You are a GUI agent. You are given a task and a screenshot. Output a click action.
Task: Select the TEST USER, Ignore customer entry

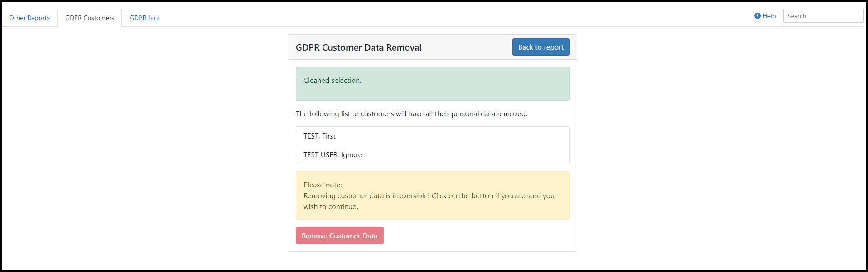click(x=432, y=154)
